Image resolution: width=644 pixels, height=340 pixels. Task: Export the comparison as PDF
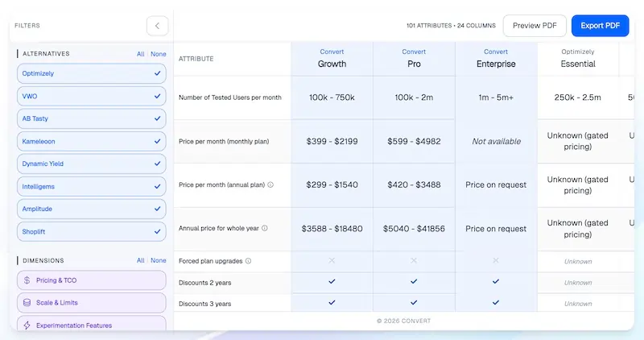click(x=600, y=26)
